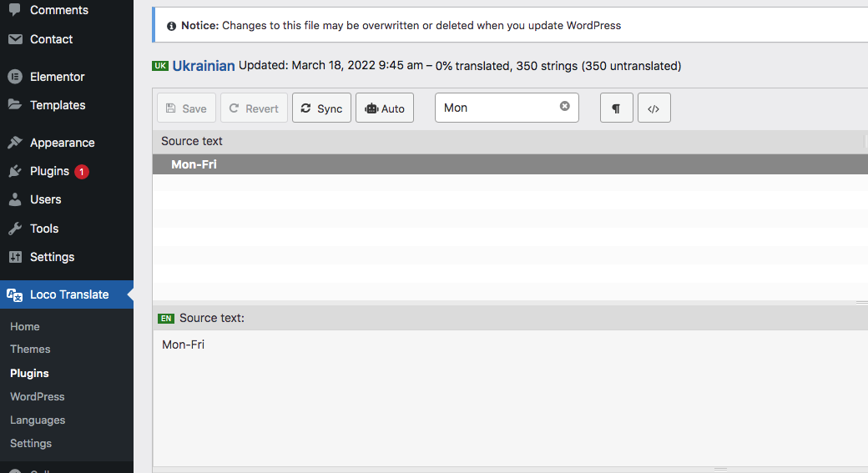
Task: Click the Elementor logo icon
Action: pyautogui.click(x=15, y=77)
